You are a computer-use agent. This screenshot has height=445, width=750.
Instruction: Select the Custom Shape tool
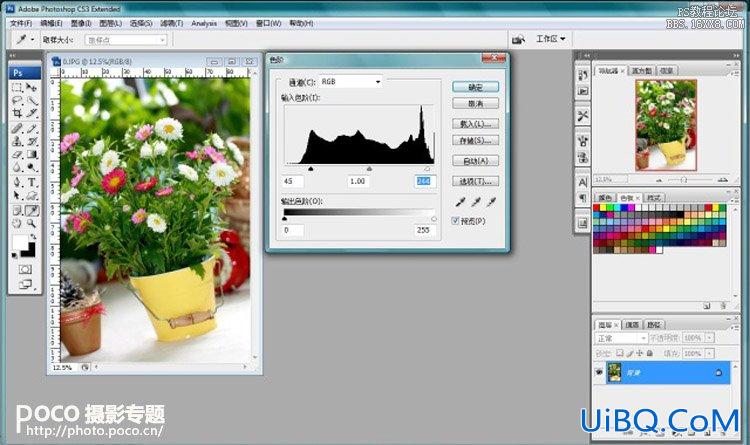tap(32, 195)
